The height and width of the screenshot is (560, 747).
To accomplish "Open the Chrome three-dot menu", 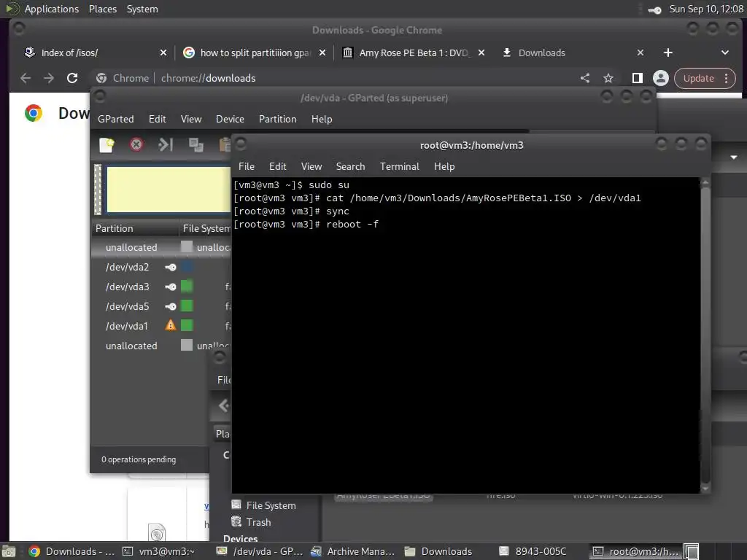I will click(x=726, y=78).
